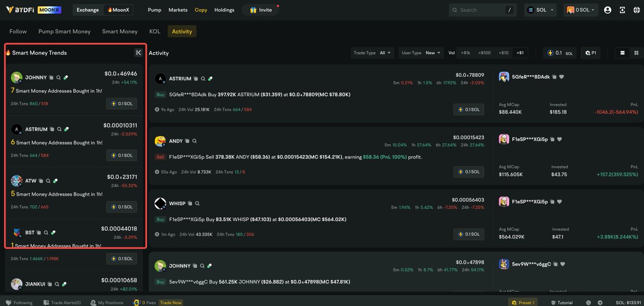Open the user account profile icon

[x=608, y=10]
